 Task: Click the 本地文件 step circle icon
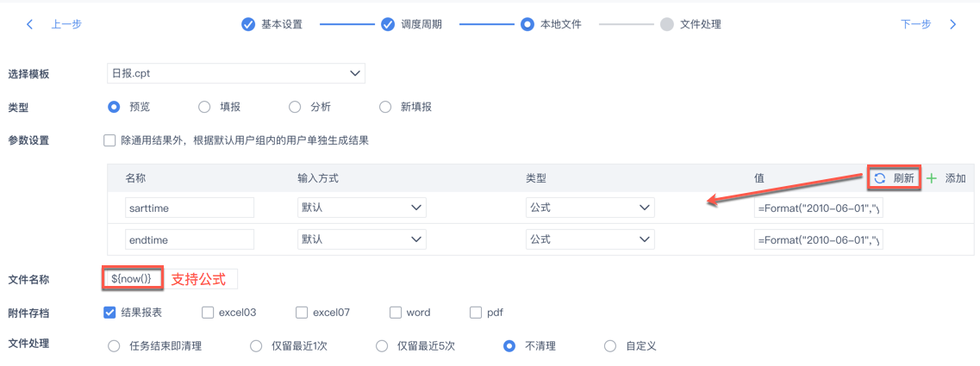pyautogui.click(x=527, y=24)
